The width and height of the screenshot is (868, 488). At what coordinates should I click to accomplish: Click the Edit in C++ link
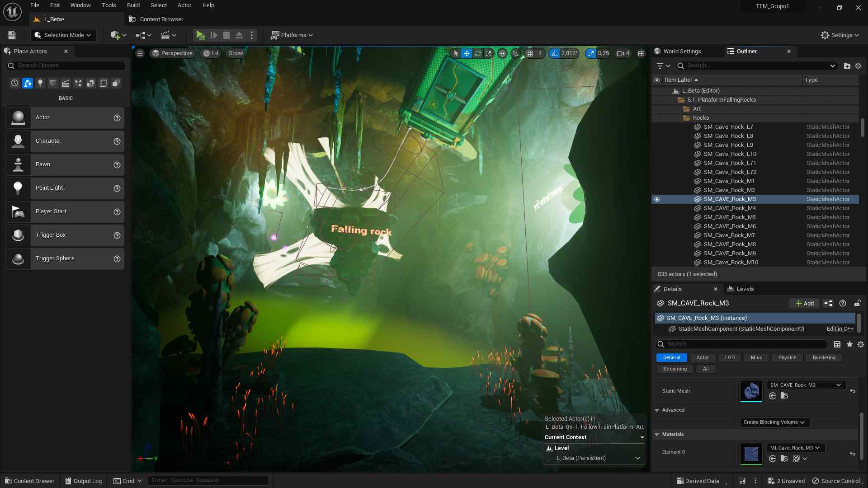click(x=840, y=329)
